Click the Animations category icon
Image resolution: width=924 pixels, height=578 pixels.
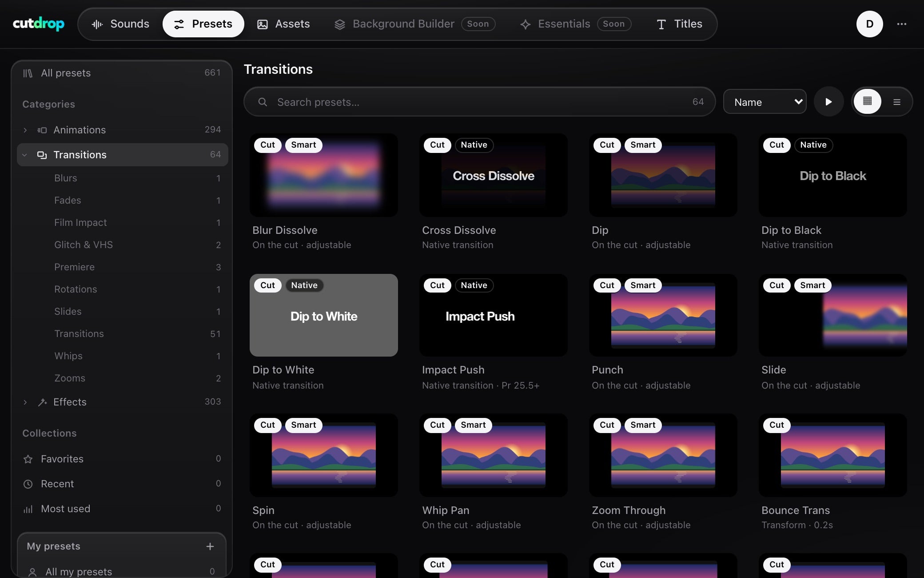tap(42, 130)
